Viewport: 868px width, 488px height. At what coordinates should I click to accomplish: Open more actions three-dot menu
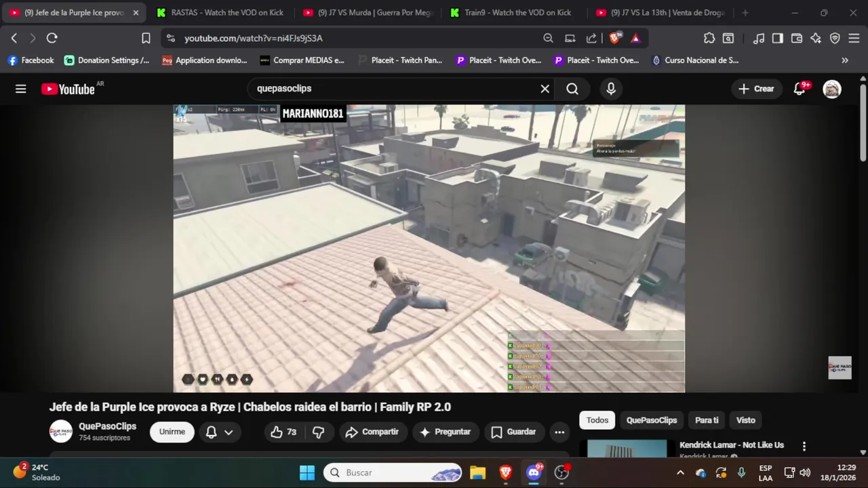point(559,432)
